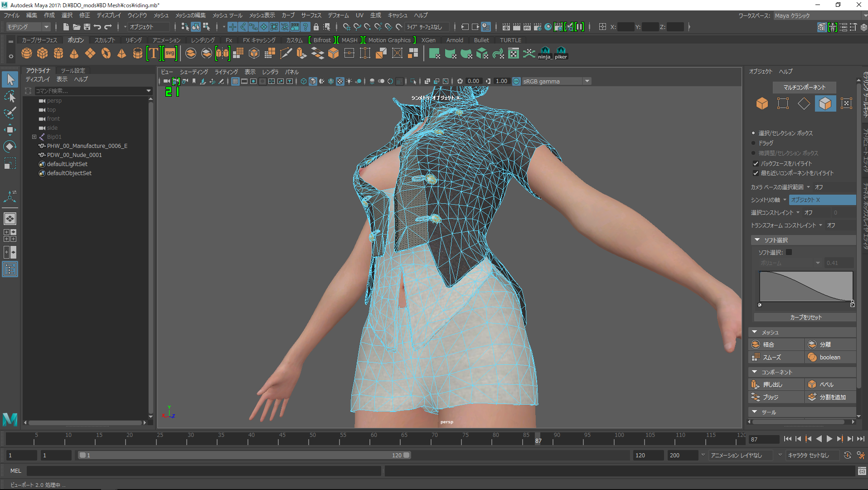Select the polygon sphere shelf icon

point(27,54)
